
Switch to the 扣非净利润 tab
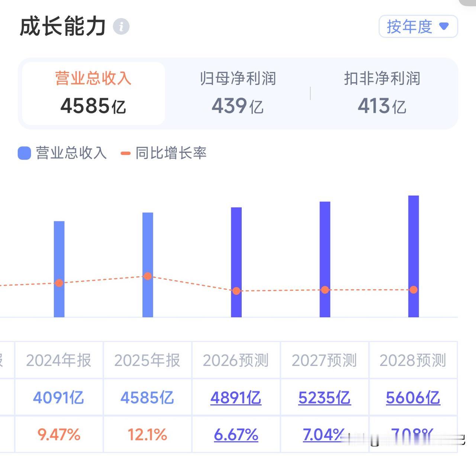[x=382, y=93]
